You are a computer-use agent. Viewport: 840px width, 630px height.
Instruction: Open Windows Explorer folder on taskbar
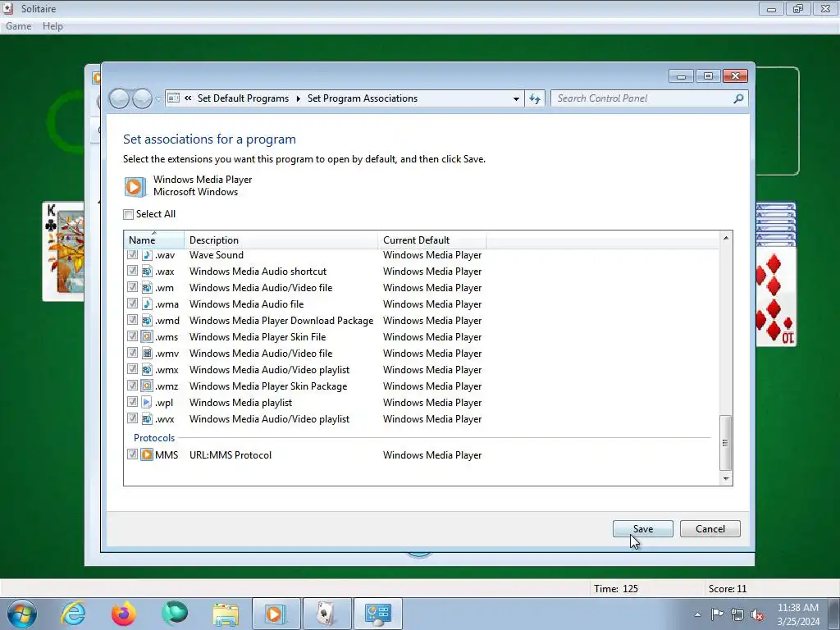[226, 614]
